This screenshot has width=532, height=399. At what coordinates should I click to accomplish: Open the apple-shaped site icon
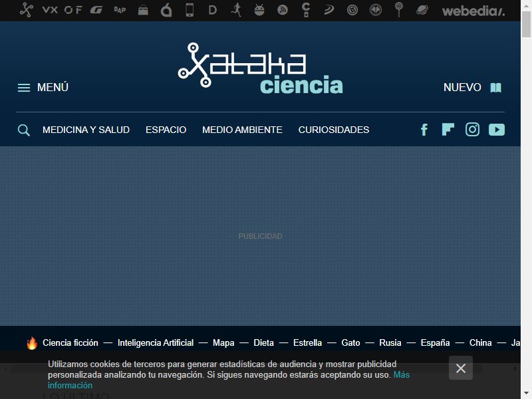tap(166, 10)
